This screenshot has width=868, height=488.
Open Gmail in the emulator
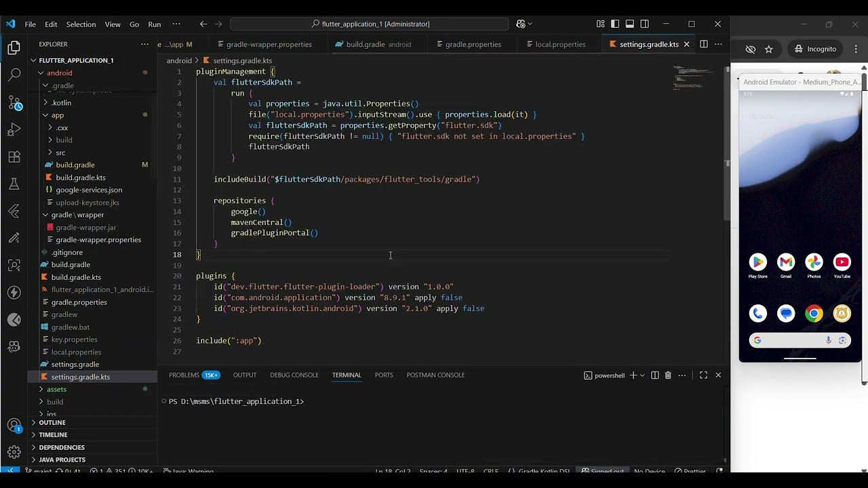tap(786, 262)
